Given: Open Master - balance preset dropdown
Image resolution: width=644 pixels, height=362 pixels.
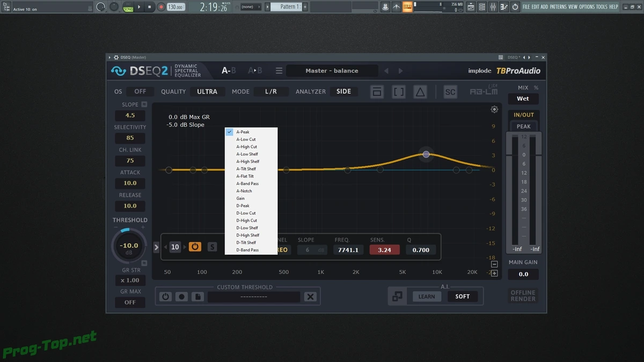Looking at the screenshot, I should coord(332,71).
